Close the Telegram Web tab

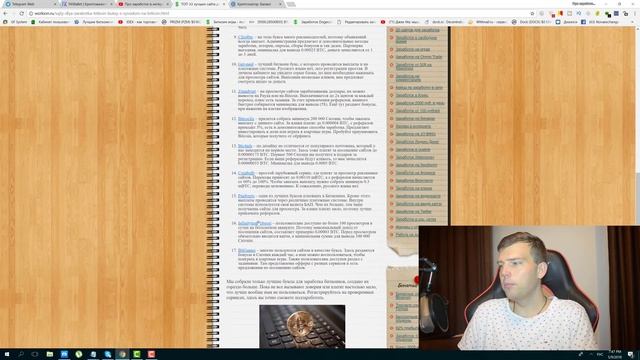point(55,4)
